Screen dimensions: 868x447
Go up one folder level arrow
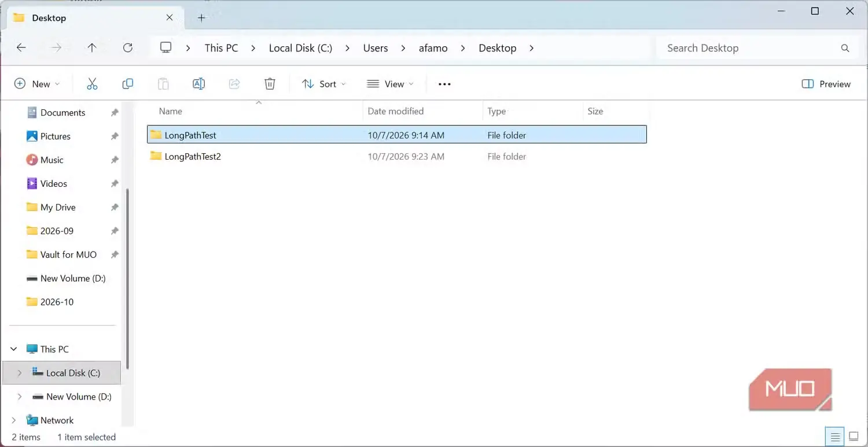tap(92, 48)
